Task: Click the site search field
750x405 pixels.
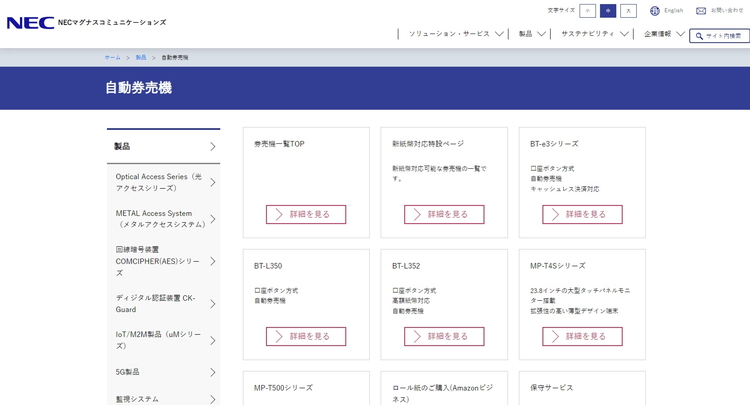Action: coord(719,36)
